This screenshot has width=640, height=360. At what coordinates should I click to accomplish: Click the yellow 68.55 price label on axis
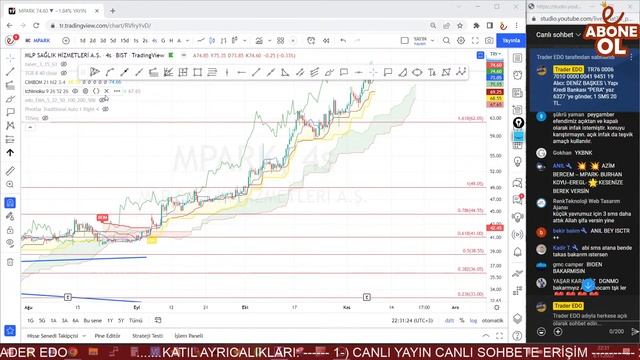tap(495, 98)
